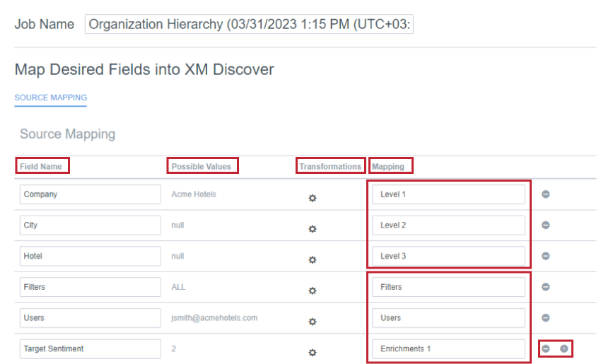The image size is (601, 364).
Task: Edit the Target Sentiment field name
Action: coord(90,348)
